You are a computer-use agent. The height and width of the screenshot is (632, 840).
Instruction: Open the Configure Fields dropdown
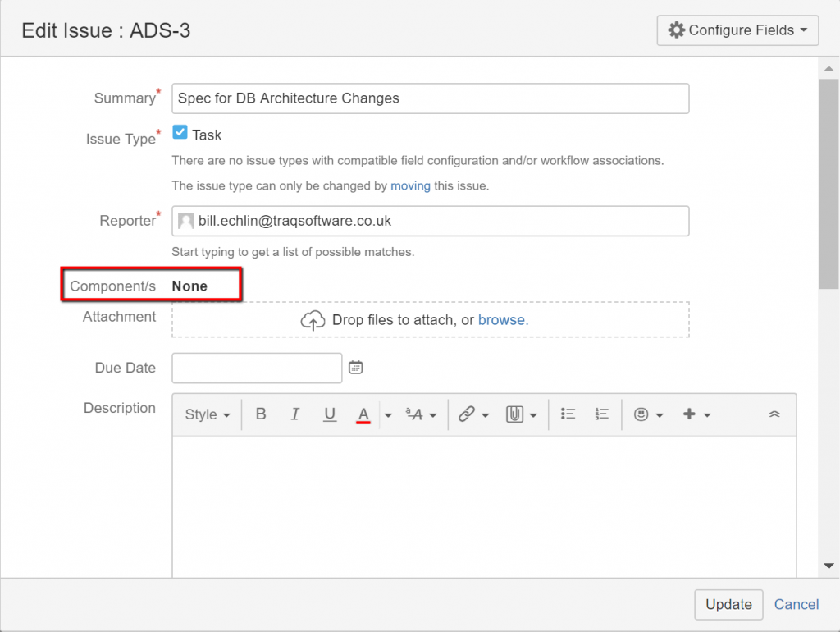coord(737,30)
